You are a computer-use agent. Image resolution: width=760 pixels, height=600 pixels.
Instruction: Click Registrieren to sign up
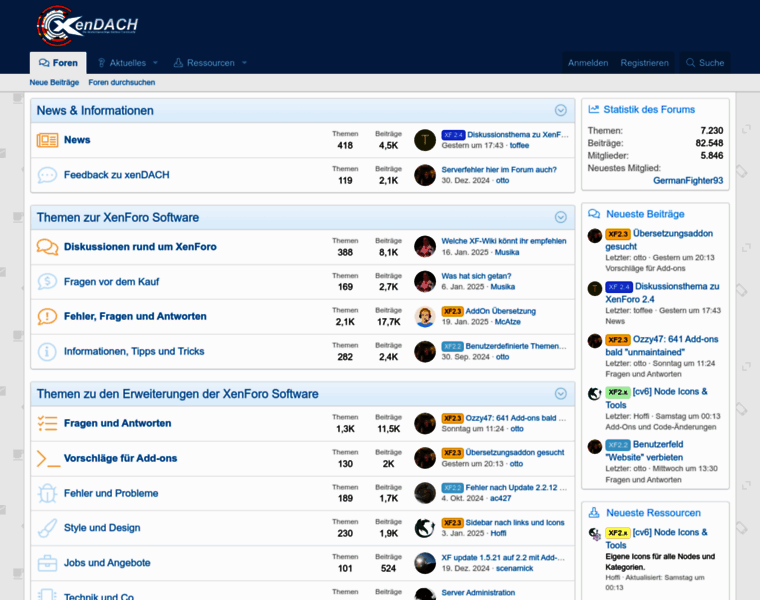(x=644, y=63)
